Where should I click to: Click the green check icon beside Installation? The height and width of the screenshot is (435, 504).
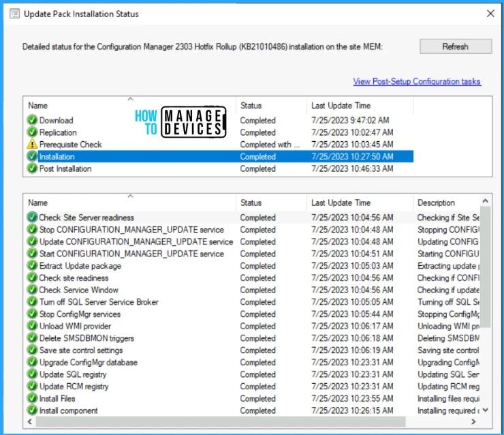[32, 156]
